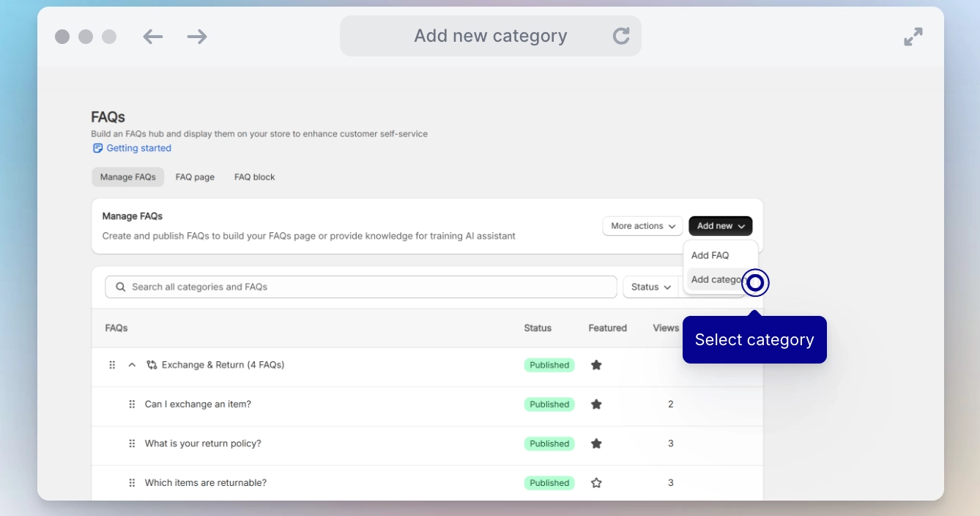This screenshot has width=980, height=516.
Task: Open the Status filter dropdown
Action: [650, 287]
